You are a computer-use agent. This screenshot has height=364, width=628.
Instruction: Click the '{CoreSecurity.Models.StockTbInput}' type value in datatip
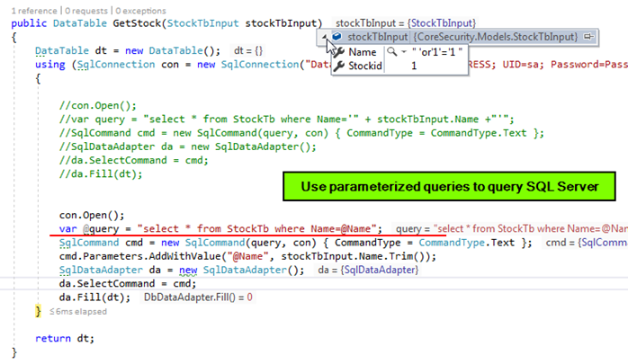[x=496, y=37]
